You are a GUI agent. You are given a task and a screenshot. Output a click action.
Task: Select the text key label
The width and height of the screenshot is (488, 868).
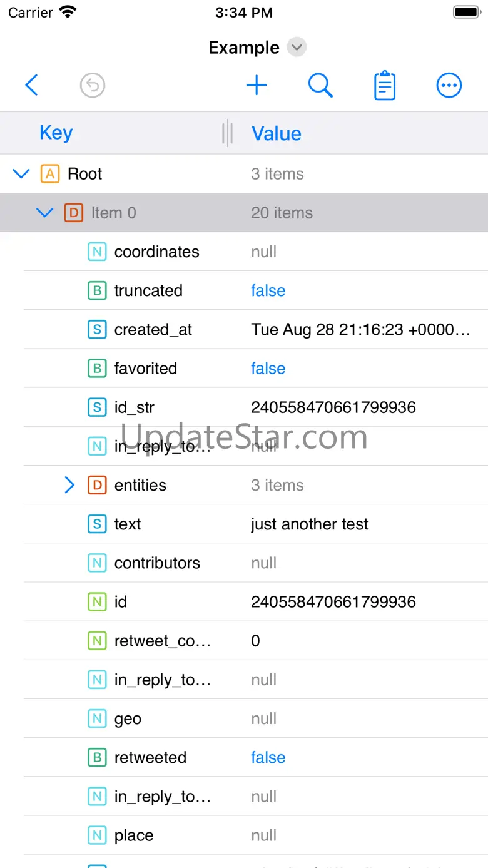128,524
